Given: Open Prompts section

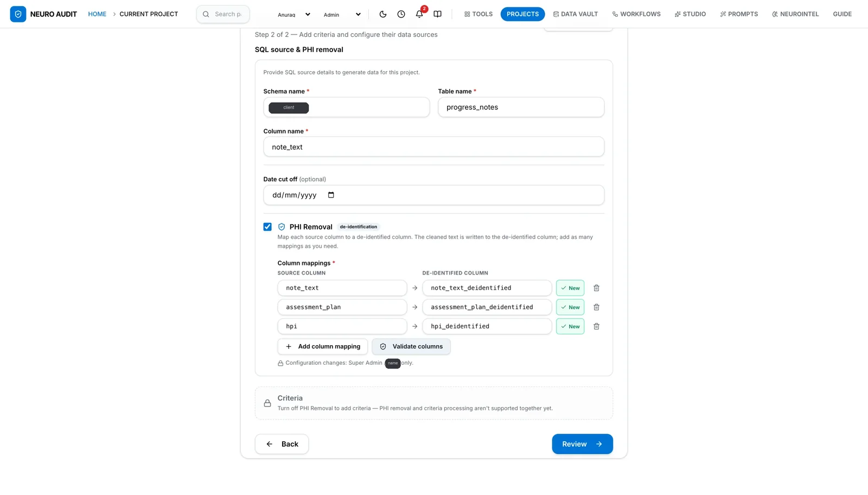Looking at the screenshot, I should [x=739, y=14].
